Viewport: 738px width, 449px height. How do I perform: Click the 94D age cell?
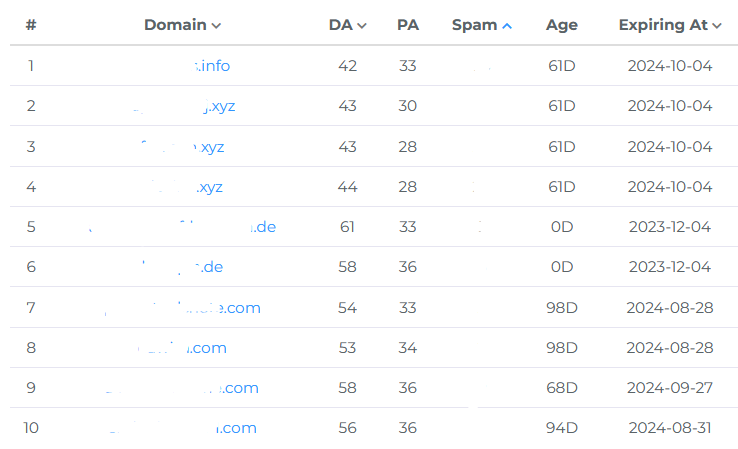pos(562,428)
